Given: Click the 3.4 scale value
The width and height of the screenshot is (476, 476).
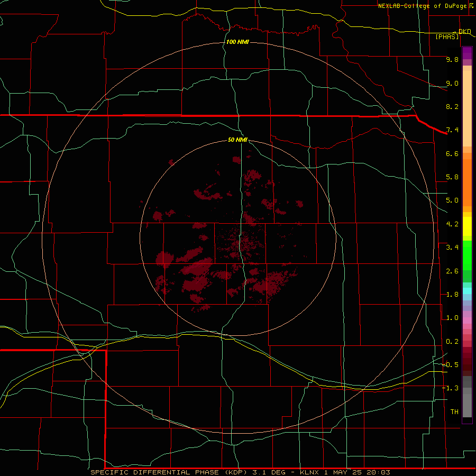Looking at the screenshot, I should 452,248.
